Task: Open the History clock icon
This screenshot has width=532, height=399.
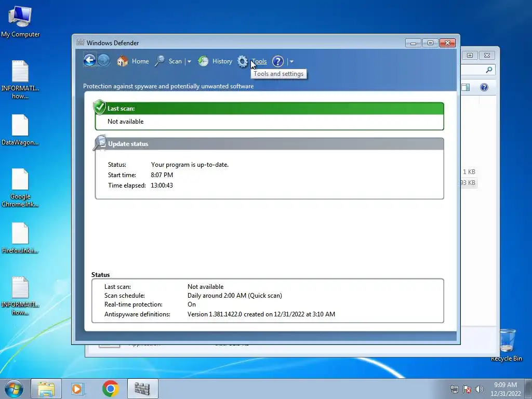Action: [x=203, y=61]
